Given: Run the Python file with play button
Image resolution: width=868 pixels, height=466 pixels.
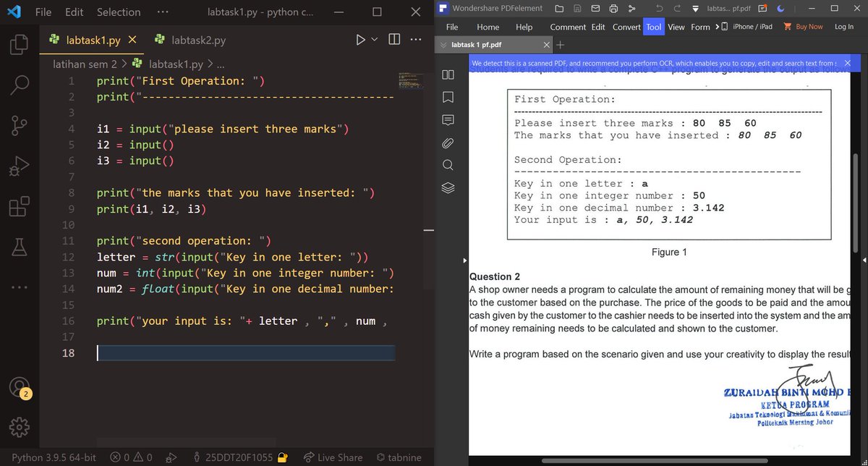Looking at the screenshot, I should pyautogui.click(x=361, y=40).
